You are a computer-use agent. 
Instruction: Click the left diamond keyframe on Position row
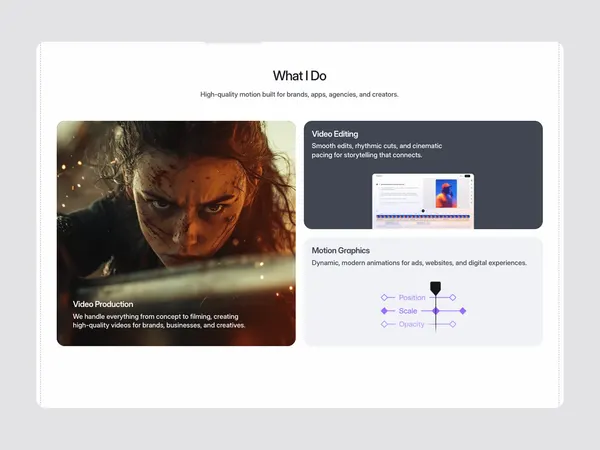coord(384,297)
